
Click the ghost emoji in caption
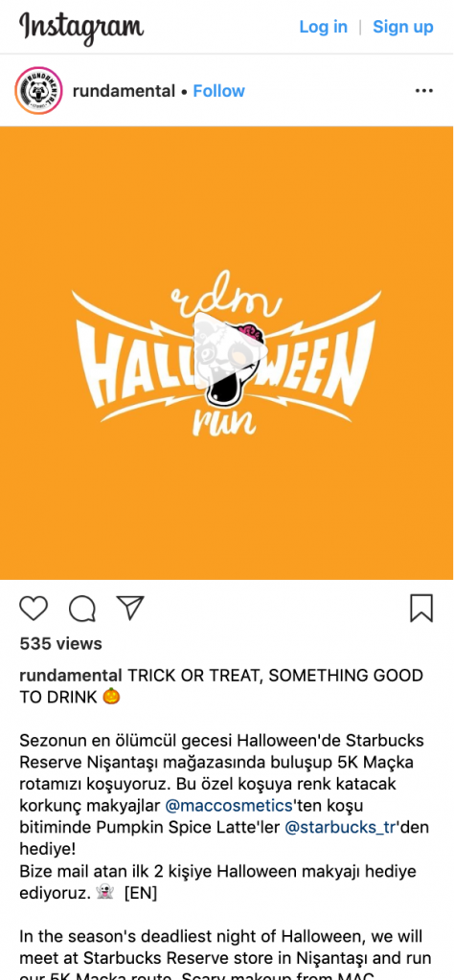105,893
